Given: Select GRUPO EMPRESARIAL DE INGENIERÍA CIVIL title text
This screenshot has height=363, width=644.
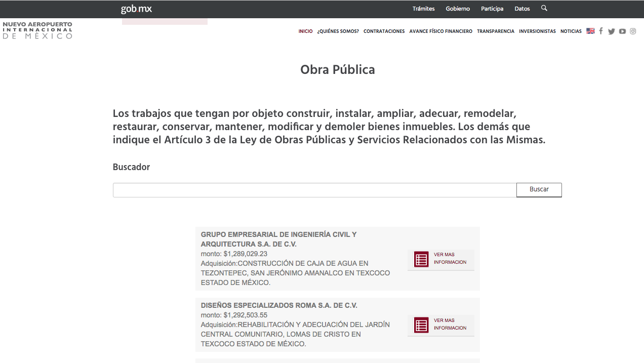Looking at the screenshot, I should point(279,239).
